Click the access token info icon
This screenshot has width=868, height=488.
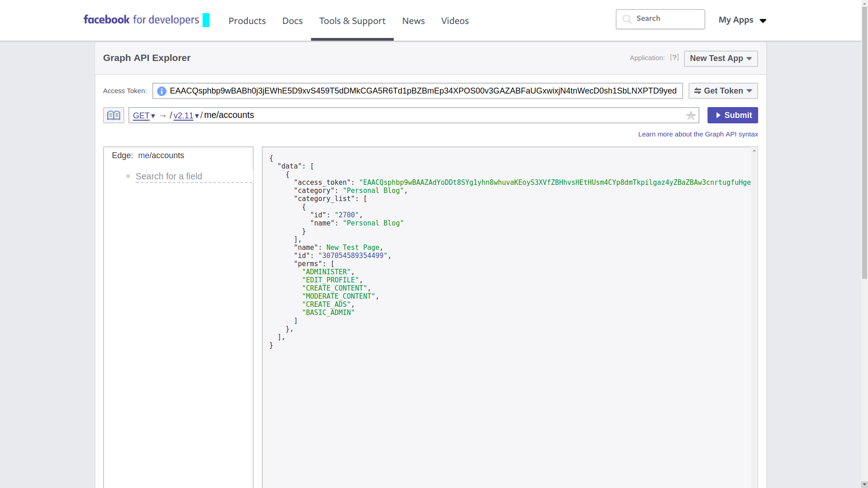[161, 91]
